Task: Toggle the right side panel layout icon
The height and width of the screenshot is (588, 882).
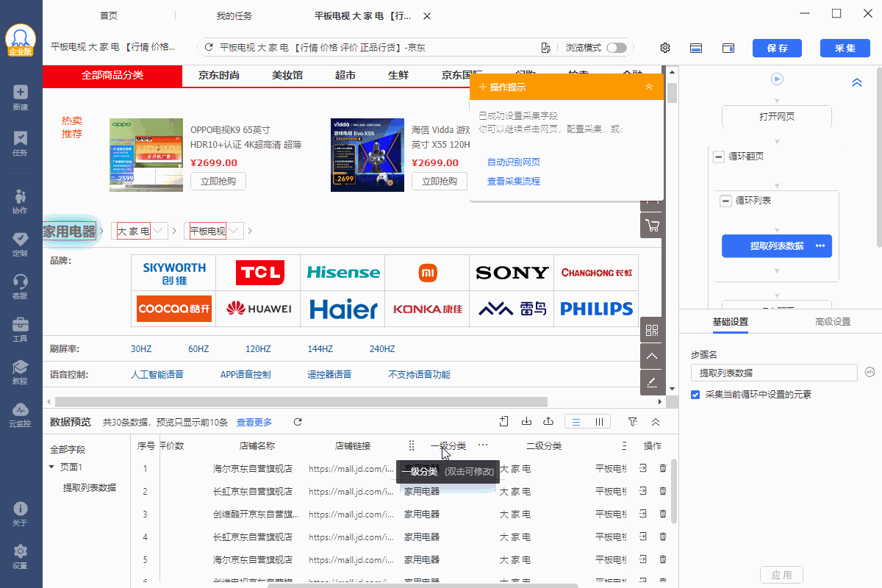Action: (728, 48)
